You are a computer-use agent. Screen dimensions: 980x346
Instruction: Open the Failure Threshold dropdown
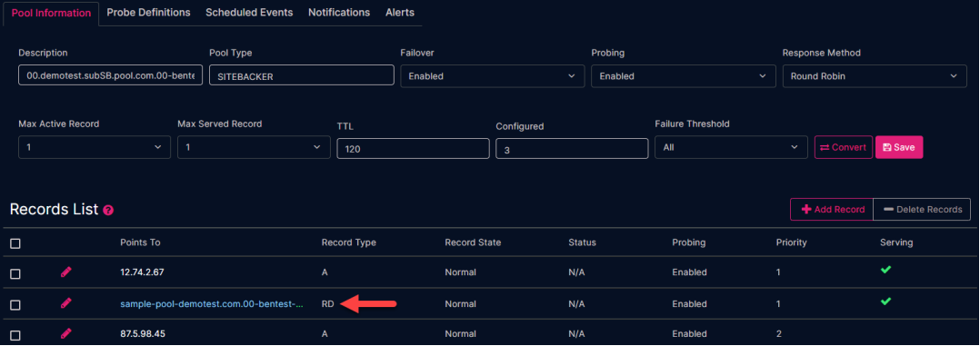pyautogui.click(x=731, y=147)
